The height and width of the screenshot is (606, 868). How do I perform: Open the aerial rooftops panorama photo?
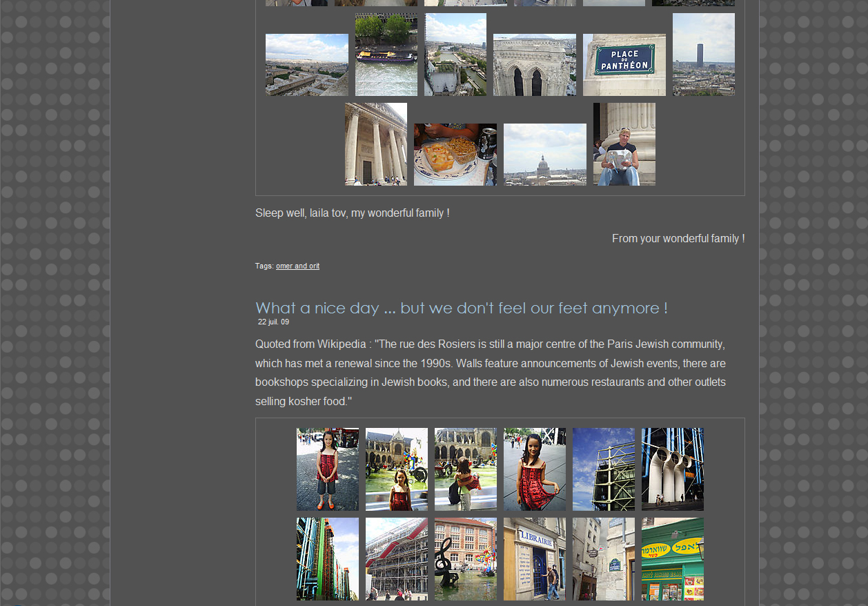[306, 65]
